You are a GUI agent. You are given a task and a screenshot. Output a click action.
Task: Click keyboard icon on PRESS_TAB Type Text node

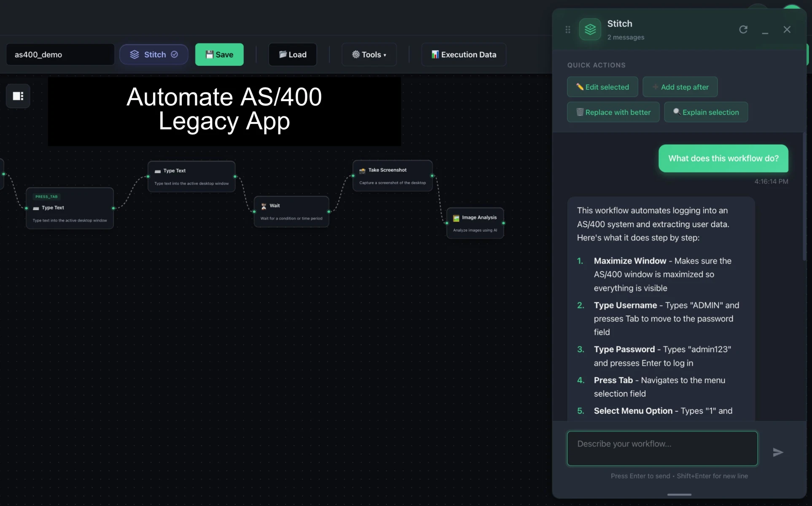click(36, 208)
